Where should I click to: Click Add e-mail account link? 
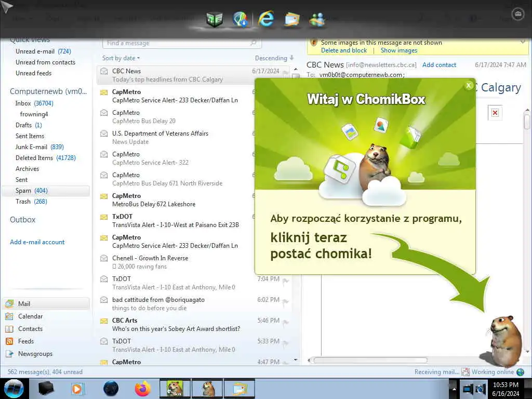click(37, 242)
